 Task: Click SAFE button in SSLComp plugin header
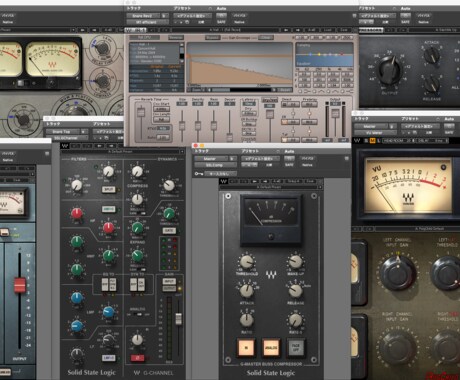click(x=289, y=165)
